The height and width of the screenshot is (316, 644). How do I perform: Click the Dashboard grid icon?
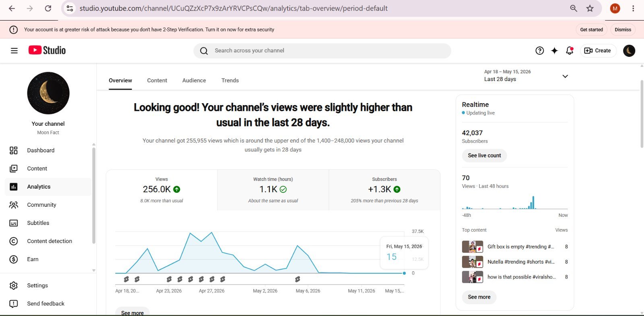click(x=14, y=150)
